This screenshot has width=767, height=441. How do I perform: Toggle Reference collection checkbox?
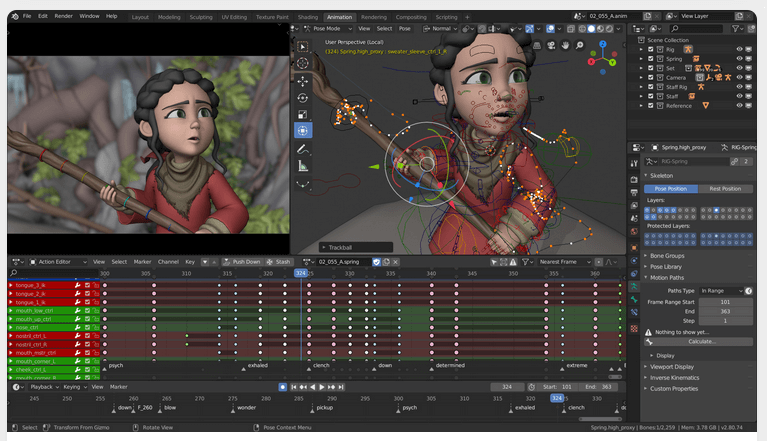click(651, 106)
